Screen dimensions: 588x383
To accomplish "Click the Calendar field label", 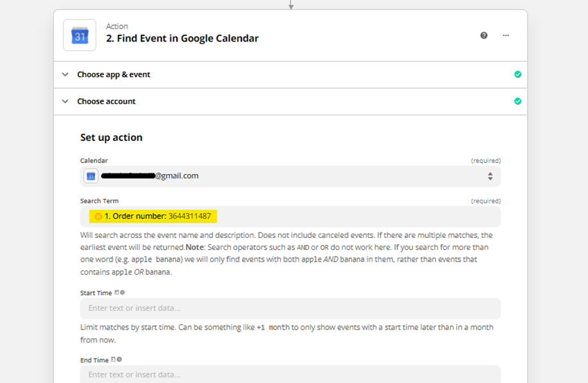I will tap(94, 160).
